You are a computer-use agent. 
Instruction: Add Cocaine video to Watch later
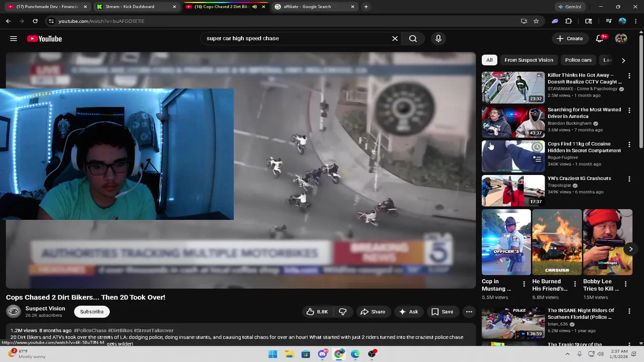click(x=537, y=147)
